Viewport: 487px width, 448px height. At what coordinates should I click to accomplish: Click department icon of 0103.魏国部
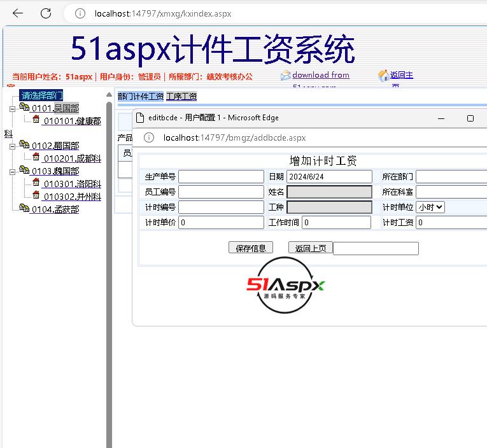click(24, 170)
